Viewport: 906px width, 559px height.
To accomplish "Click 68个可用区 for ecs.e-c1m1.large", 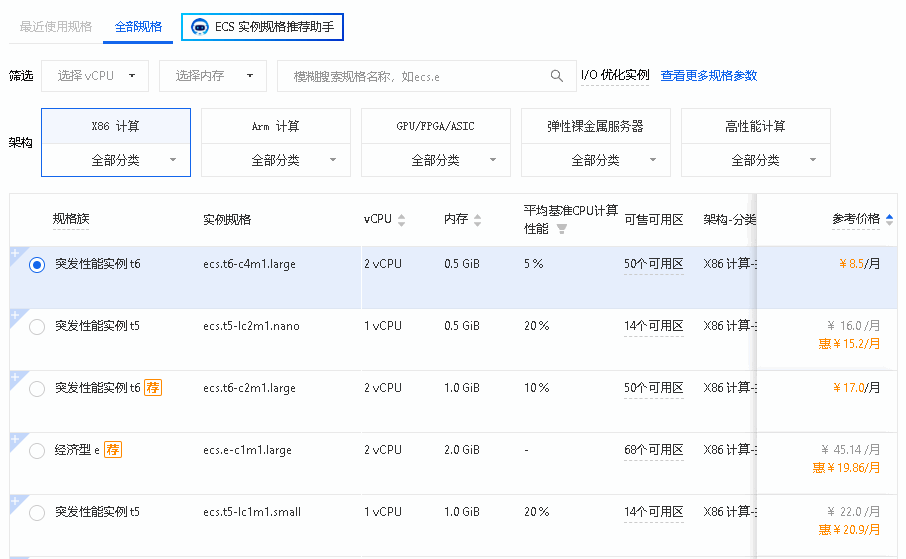I will (653, 449).
